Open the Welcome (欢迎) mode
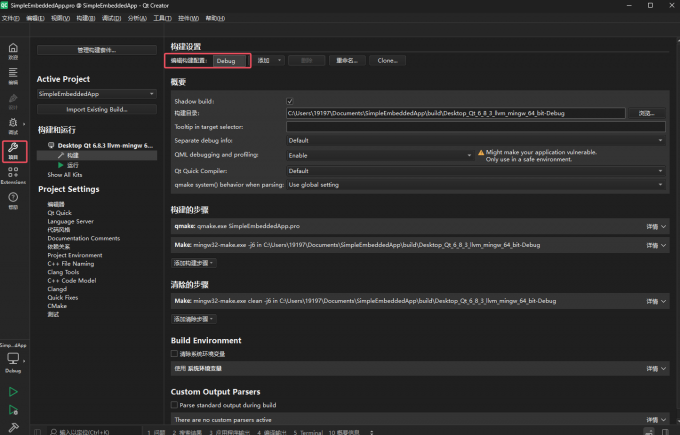The height and width of the screenshot is (435, 680). pos(13,50)
